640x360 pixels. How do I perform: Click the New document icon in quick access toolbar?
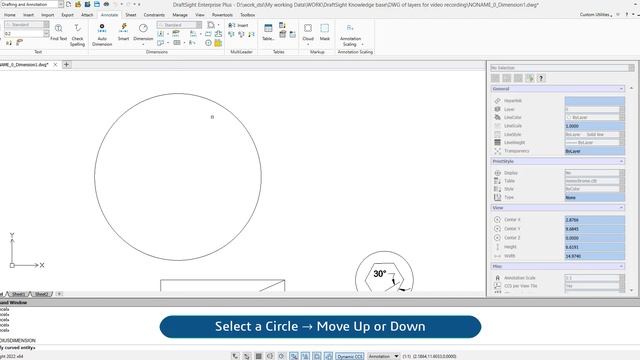[69, 4]
